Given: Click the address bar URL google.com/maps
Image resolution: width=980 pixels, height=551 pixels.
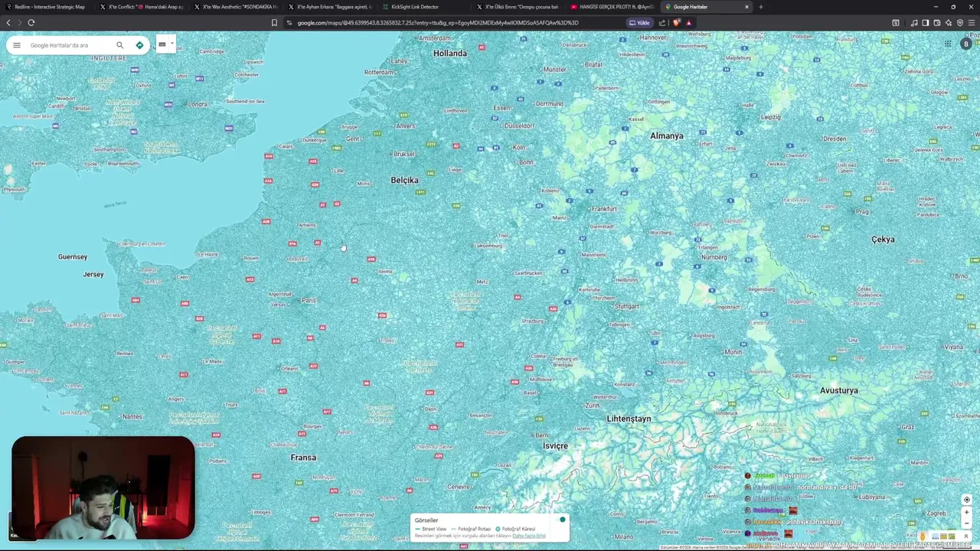Looking at the screenshot, I should tap(438, 22).
